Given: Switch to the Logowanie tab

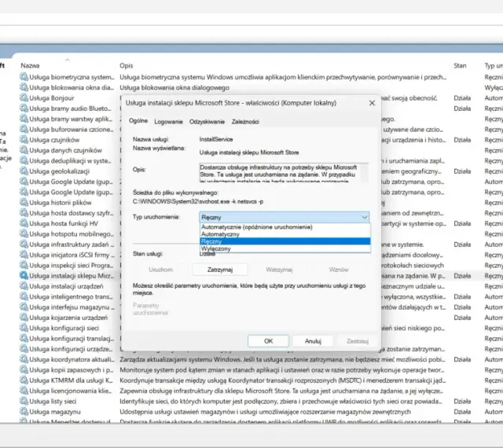Looking at the screenshot, I should 168,122.
